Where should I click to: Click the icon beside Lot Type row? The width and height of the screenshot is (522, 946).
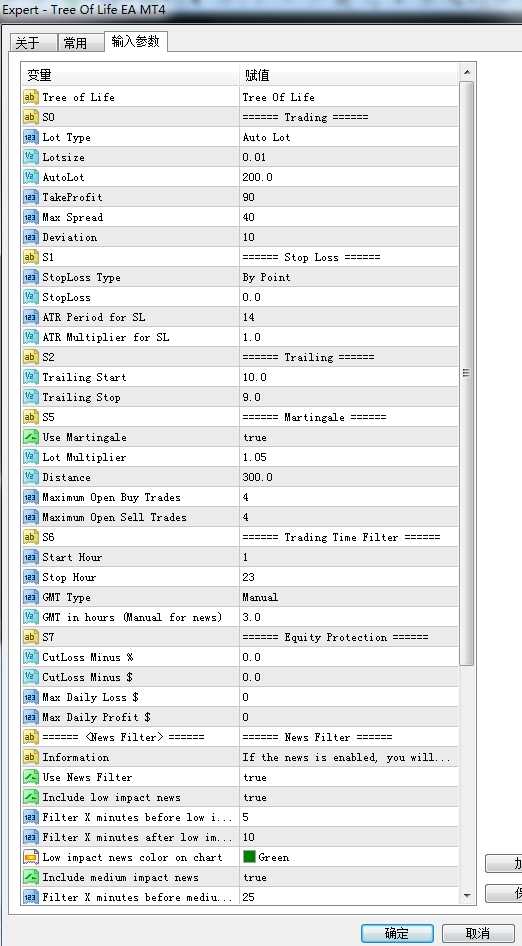(30, 138)
